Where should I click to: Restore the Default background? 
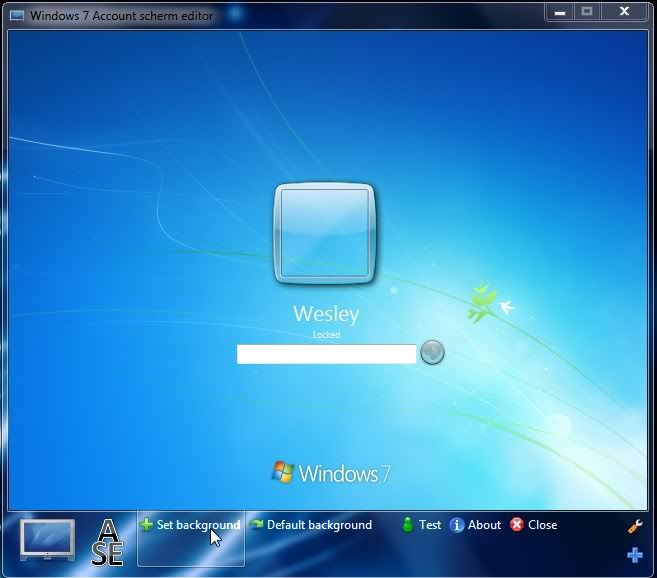click(x=310, y=525)
